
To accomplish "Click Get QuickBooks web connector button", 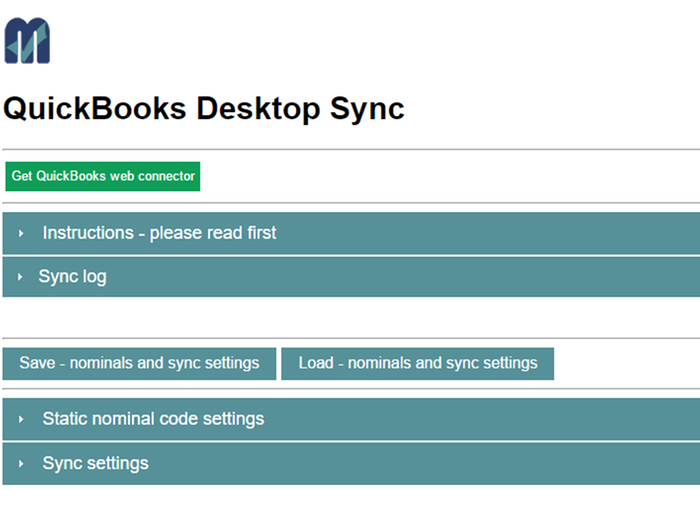I will tap(103, 176).
